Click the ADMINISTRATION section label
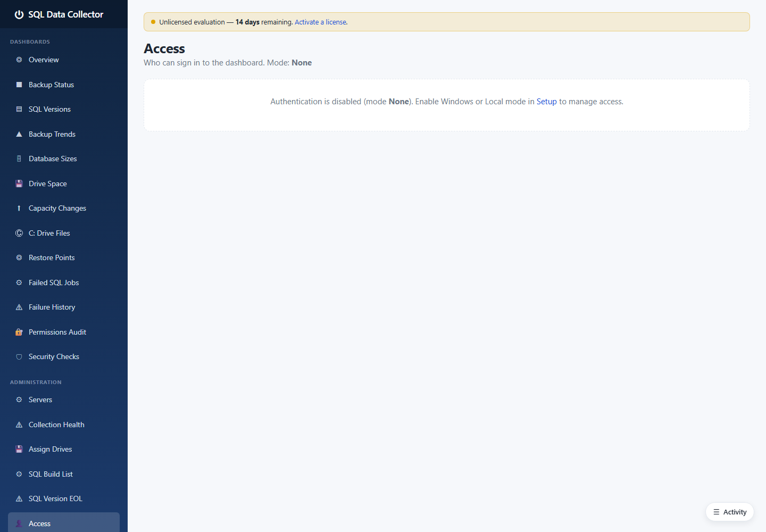 click(x=36, y=382)
